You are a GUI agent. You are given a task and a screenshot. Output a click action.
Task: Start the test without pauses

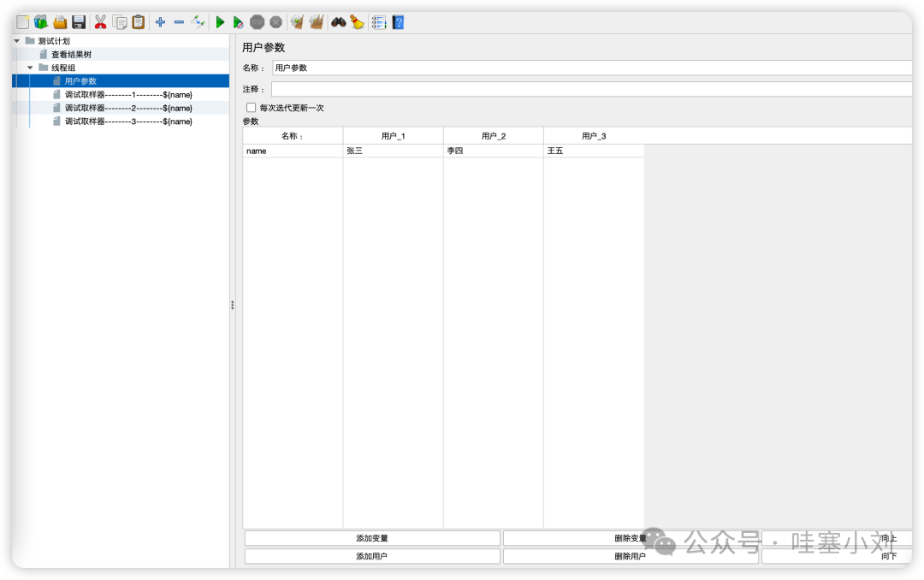238,22
